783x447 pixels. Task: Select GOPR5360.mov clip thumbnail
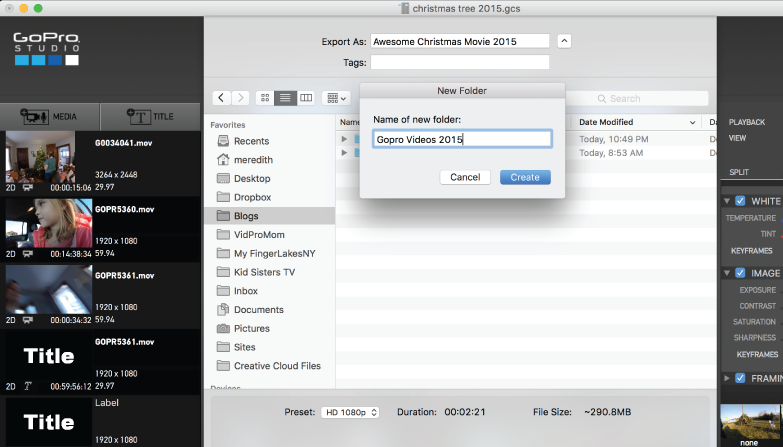click(x=49, y=223)
